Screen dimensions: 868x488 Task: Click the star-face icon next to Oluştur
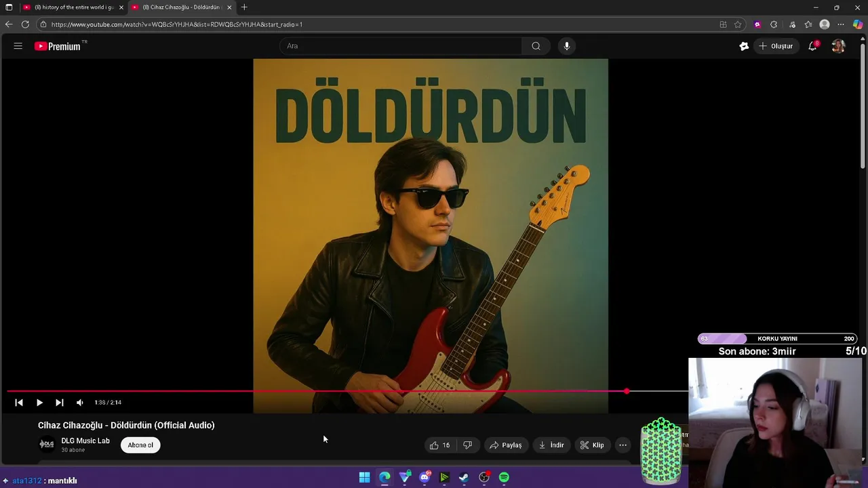tap(744, 46)
